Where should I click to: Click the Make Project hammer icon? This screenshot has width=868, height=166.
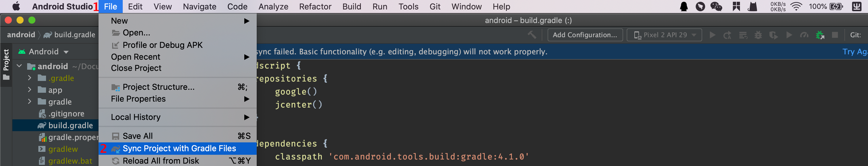point(532,35)
